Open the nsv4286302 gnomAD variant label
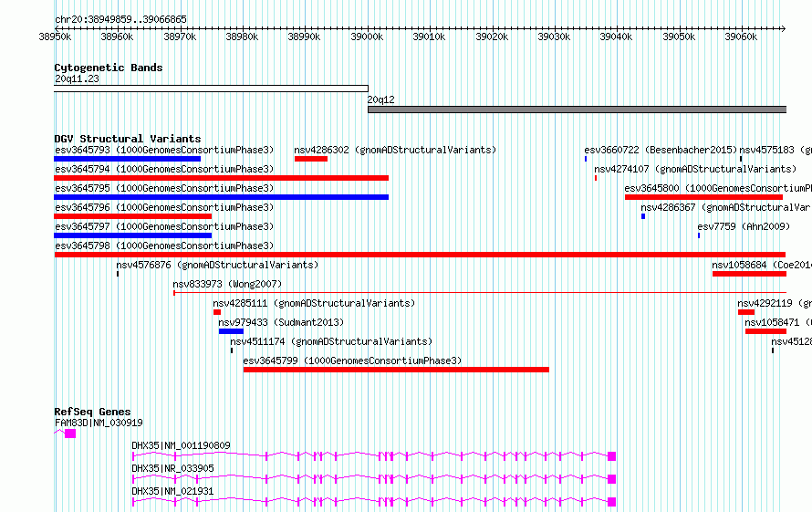Screen dimensions: 812x512 click(x=395, y=150)
